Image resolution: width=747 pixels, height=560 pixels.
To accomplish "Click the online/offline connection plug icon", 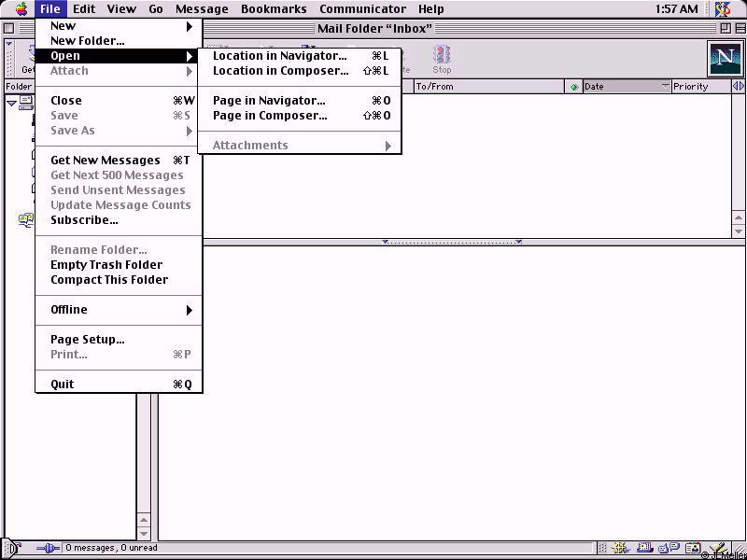I will 46,548.
